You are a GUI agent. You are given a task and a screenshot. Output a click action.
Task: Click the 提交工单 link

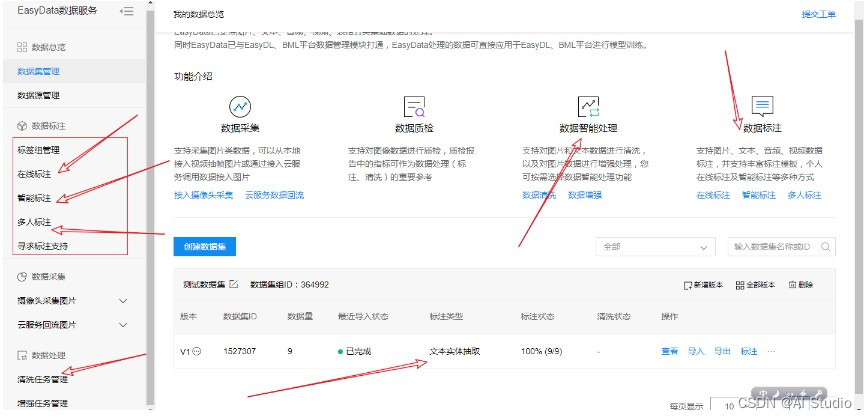(x=818, y=14)
